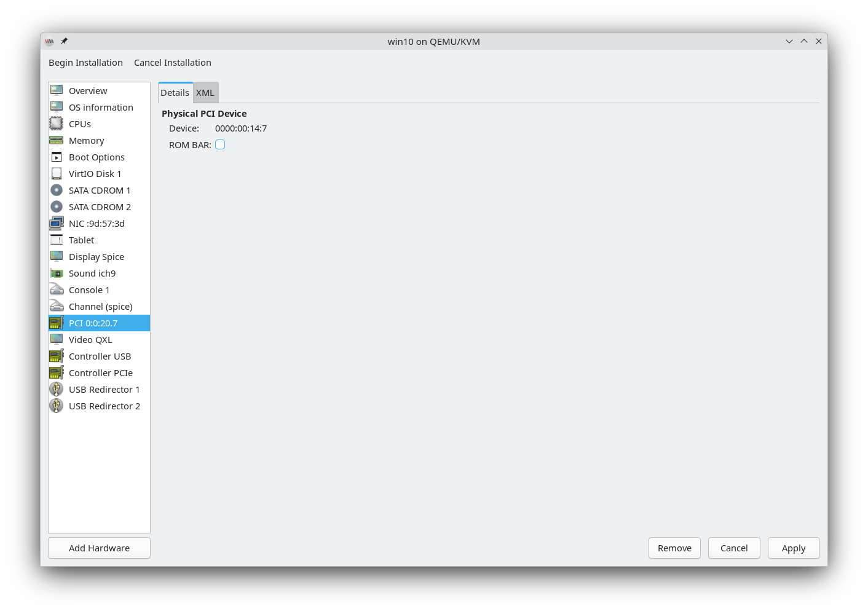The width and height of the screenshot is (868, 614).
Task: Toggle the ROM BAR checkbox
Action: click(220, 145)
